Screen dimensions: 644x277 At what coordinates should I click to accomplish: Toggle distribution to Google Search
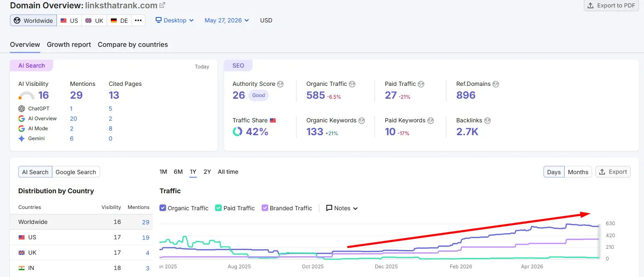click(x=76, y=172)
